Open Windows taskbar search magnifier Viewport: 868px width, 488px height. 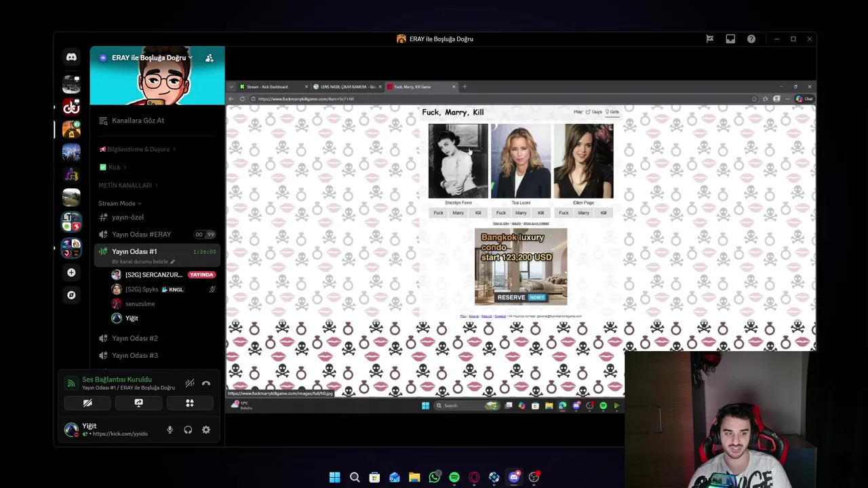coord(355,477)
